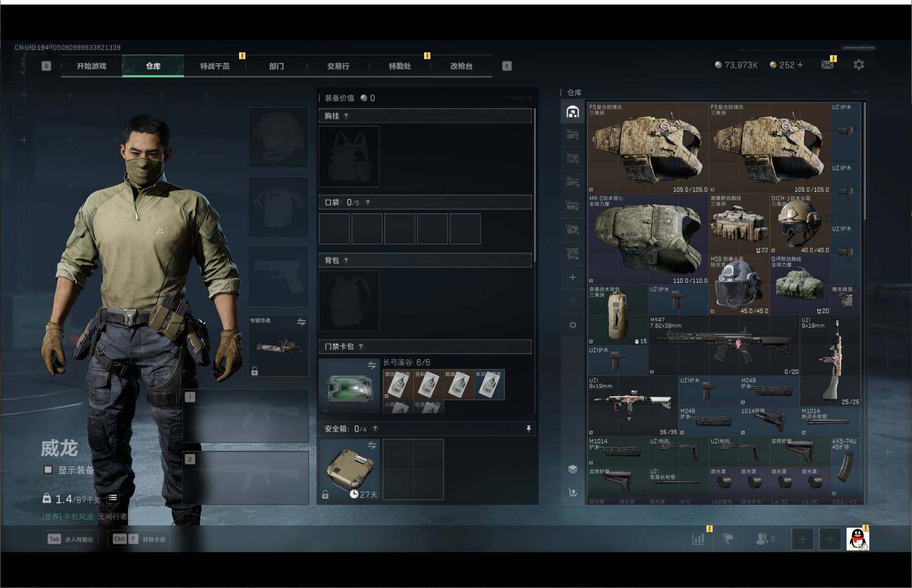
Task: Open the 特勤处 tab
Action: [400, 66]
